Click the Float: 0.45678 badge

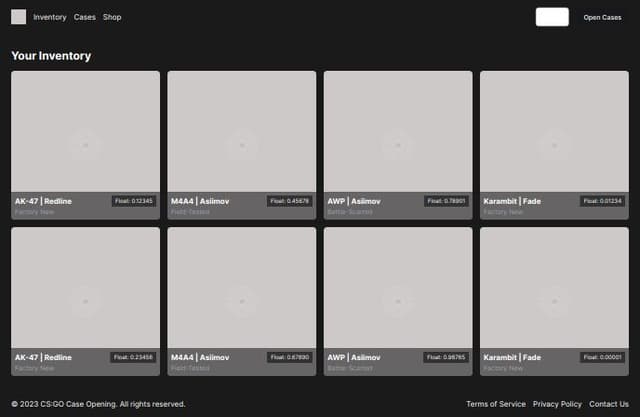click(289, 201)
